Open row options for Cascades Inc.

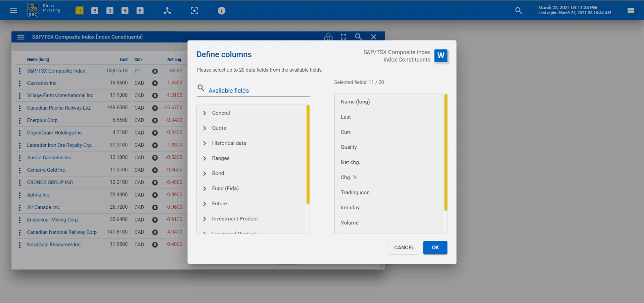20,83
